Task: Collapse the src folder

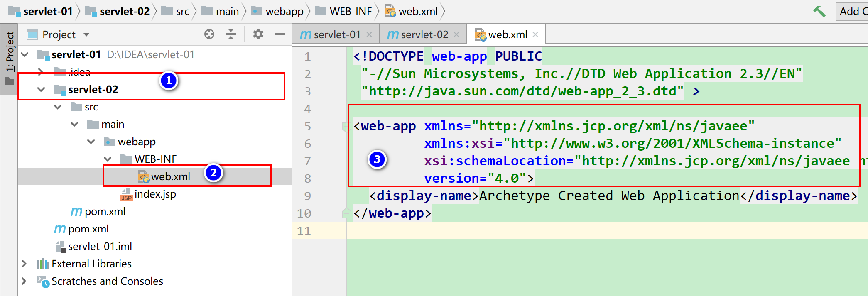Action: (x=58, y=107)
